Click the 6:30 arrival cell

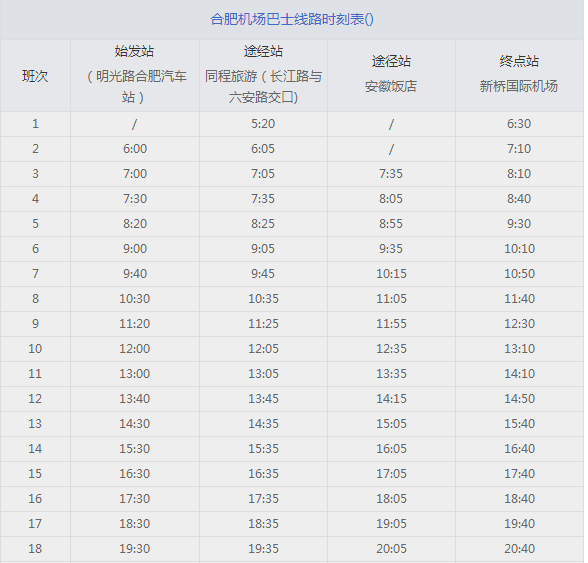pyautogui.click(x=519, y=124)
